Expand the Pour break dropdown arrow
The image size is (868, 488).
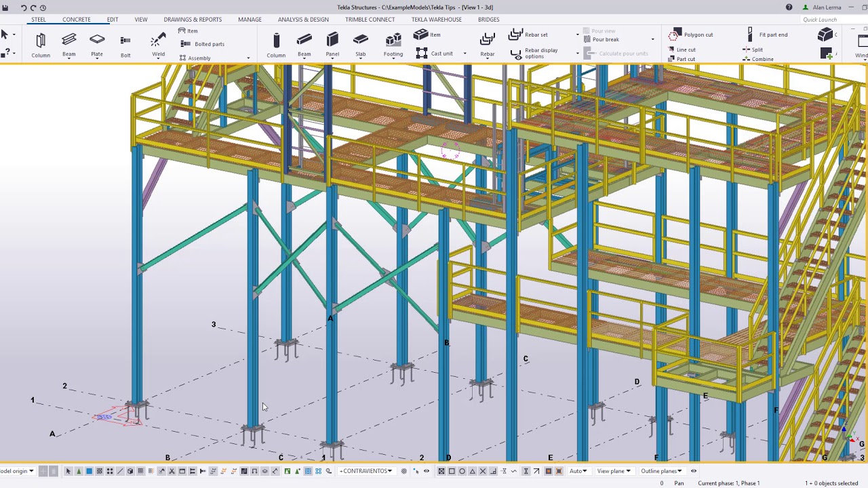pyautogui.click(x=653, y=39)
